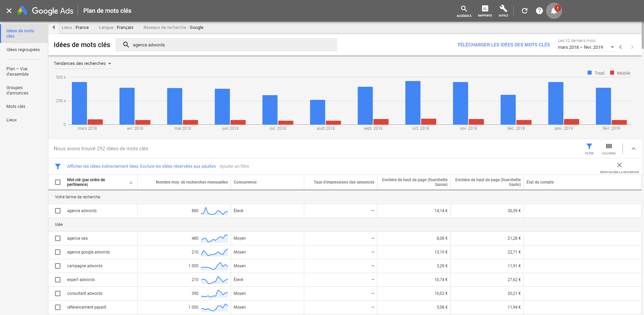Toggle select-all checkbox in table header
The image size is (644, 315).
click(58, 182)
